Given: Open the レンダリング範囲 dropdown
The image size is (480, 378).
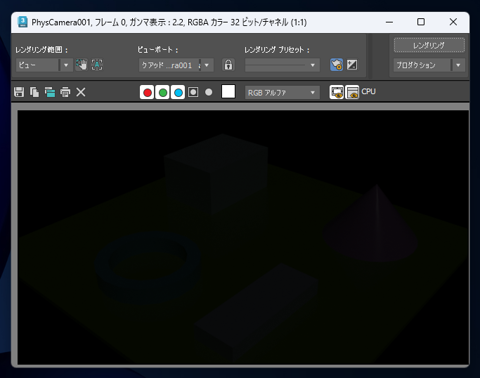Looking at the screenshot, I should (44, 65).
